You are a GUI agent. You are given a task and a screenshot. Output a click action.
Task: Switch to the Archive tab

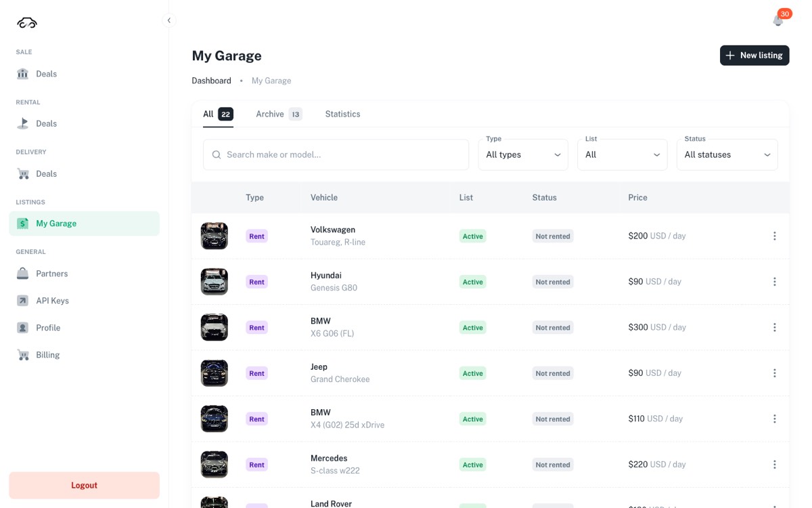coord(279,114)
